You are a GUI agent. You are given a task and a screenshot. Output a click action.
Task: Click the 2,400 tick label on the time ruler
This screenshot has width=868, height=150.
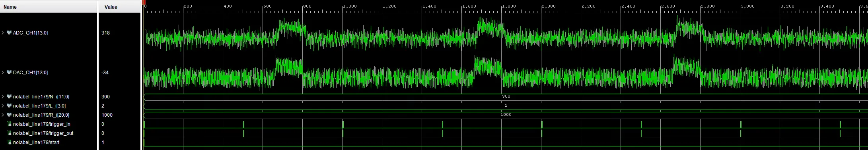coord(628,6)
